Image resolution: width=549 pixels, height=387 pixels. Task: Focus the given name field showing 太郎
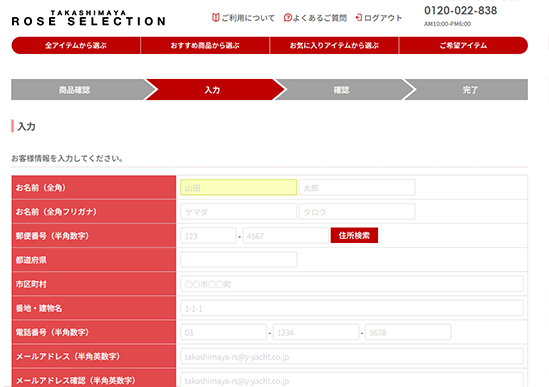357,187
